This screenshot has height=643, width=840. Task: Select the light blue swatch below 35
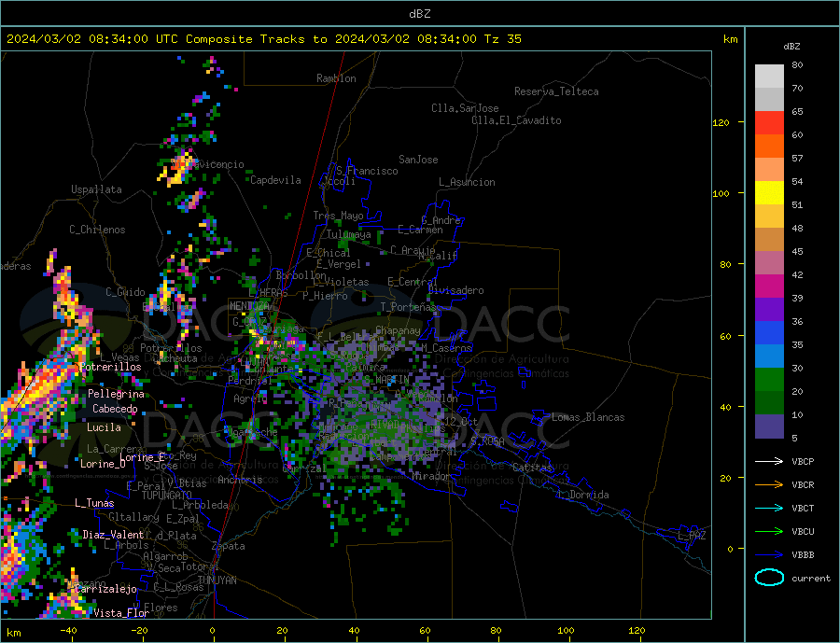pos(769,356)
